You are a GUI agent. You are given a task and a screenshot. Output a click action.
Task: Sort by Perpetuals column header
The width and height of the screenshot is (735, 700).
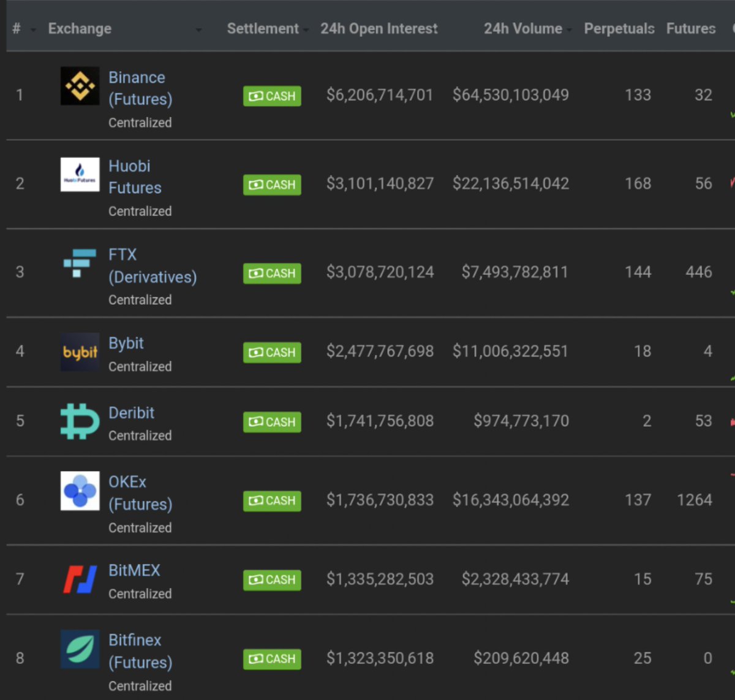(x=619, y=29)
